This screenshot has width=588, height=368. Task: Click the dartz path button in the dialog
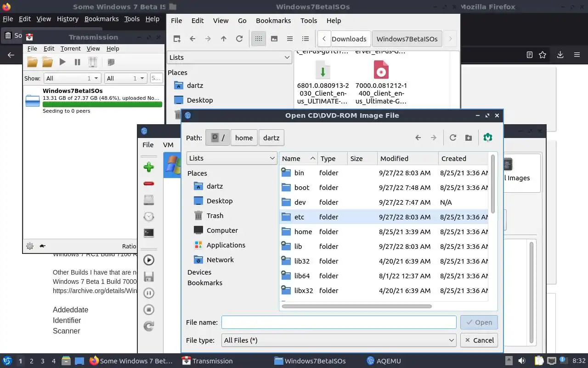[x=271, y=138]
